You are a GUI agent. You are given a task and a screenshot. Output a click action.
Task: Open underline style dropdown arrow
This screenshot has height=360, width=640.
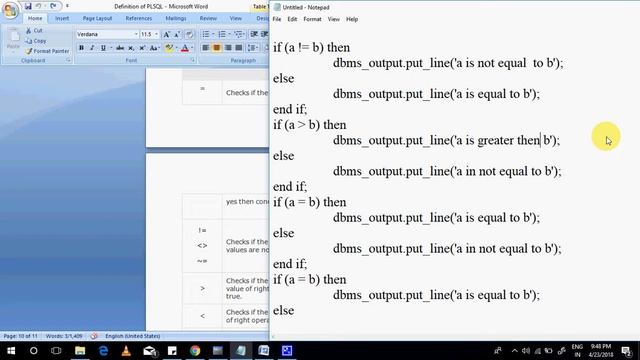pyautogui.click(x=111, y=48)
